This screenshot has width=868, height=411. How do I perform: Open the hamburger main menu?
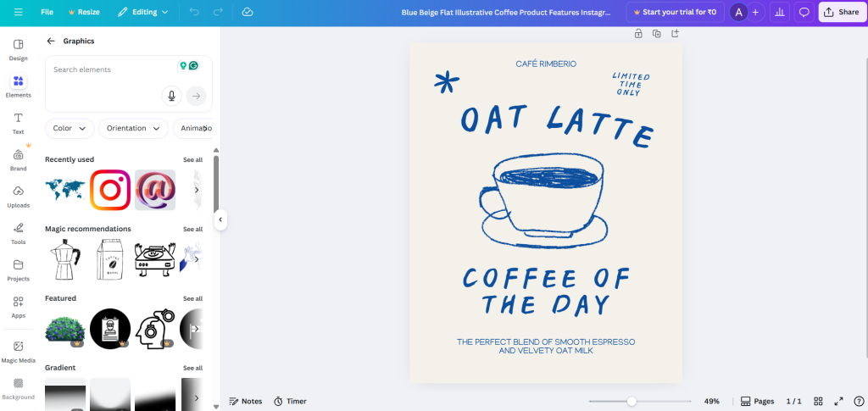point(19,12)
